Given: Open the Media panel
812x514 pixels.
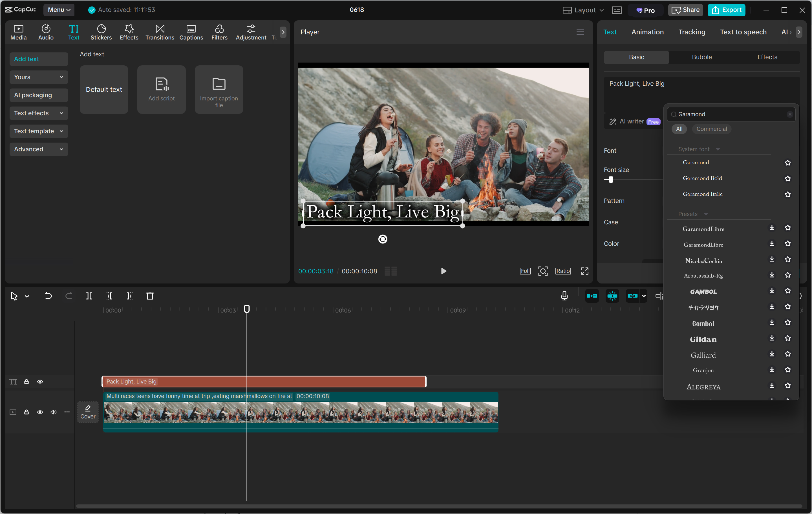Looking at the screenshot, I should pyautogui.click(x=19, y=32).
